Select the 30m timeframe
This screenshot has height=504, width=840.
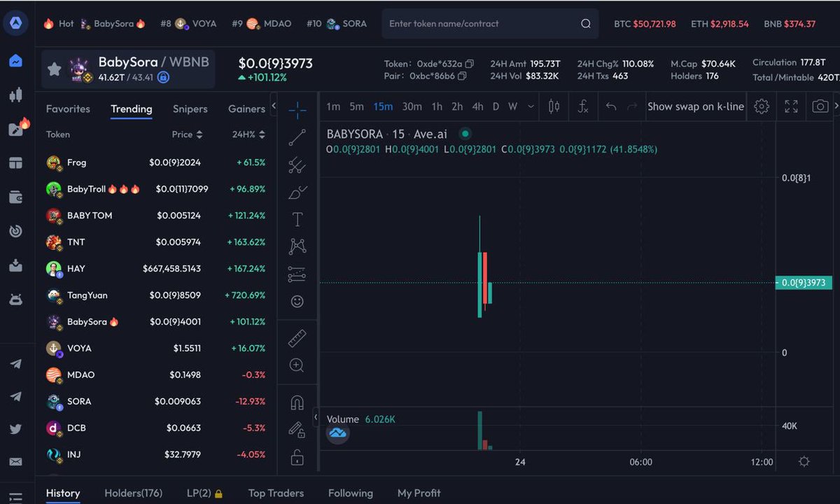(412, 106)
